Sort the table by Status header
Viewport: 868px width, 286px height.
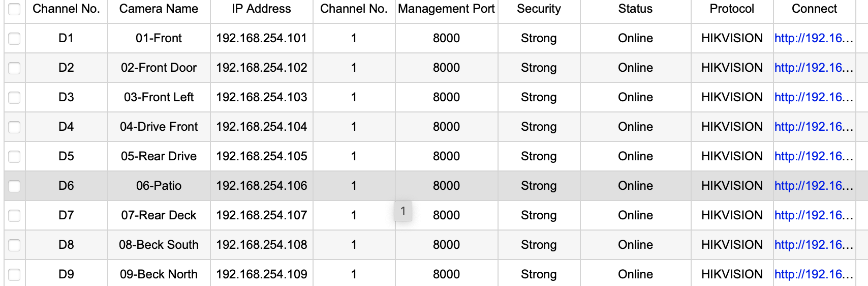pos(635,9)
